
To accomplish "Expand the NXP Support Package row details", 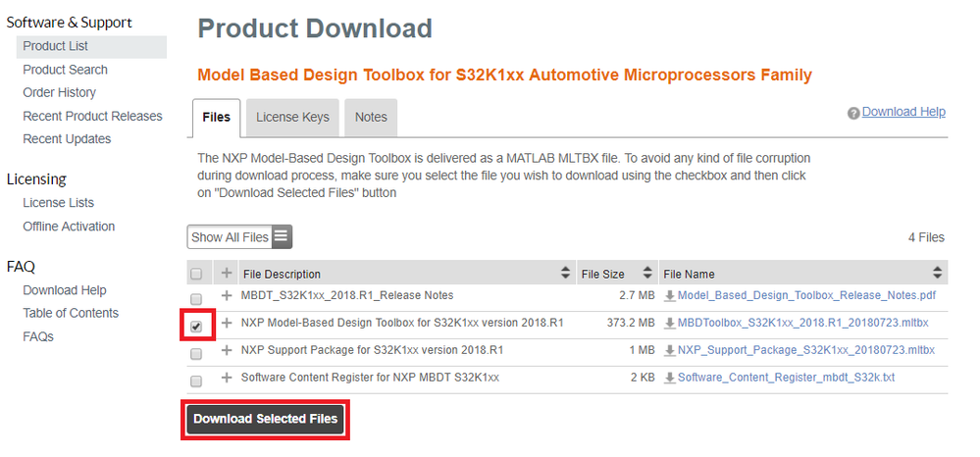I will click(227, 350).
